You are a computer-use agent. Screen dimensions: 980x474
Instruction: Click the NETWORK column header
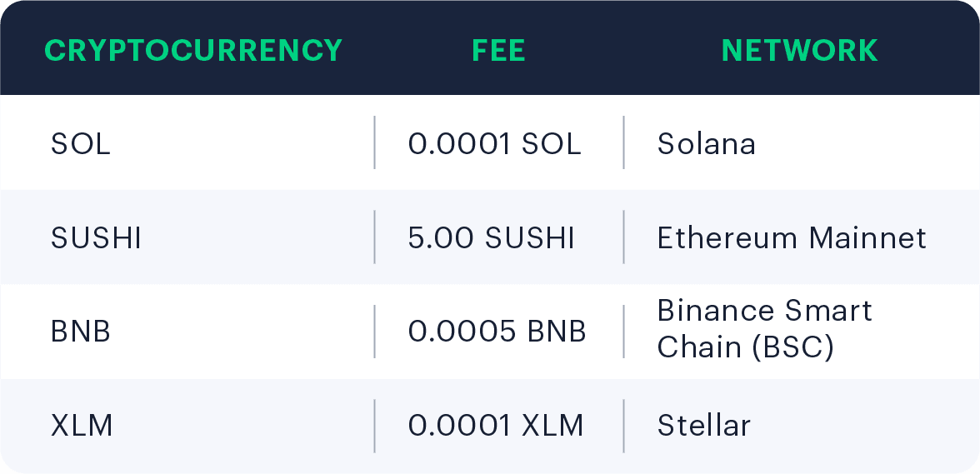(x=799, y=50)
